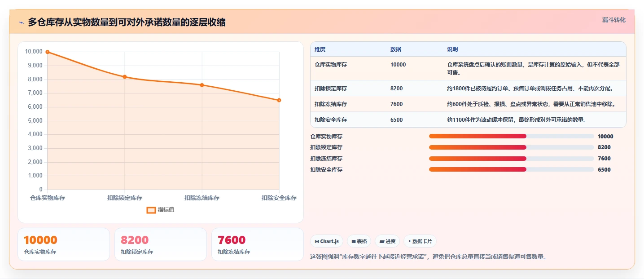Viewport: 644px width, 279px height.
Task: Click the description starting 约1800件已被待履约订单
Action: [x=530, y=89]
